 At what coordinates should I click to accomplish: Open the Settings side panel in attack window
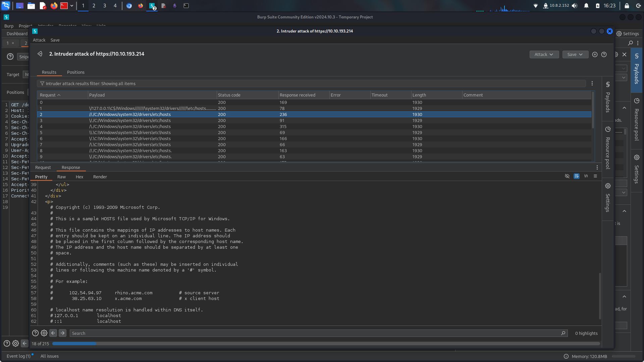(x=607, y=198)
